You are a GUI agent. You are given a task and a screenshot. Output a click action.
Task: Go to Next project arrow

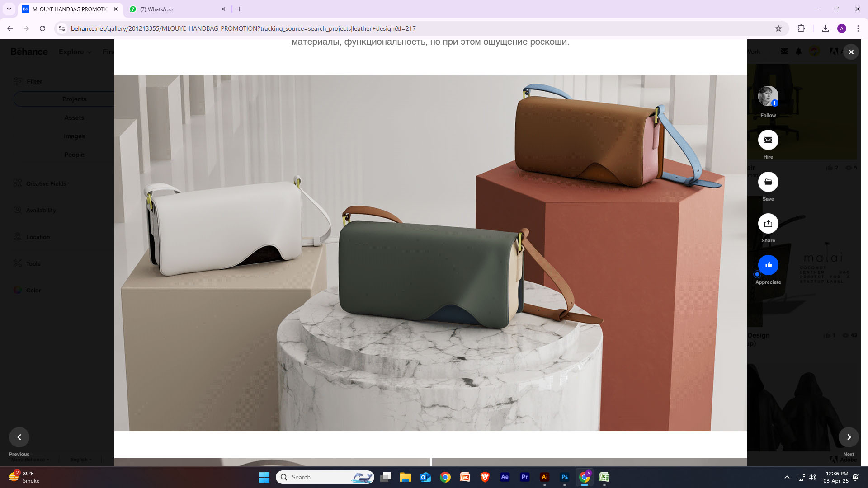[x=849, y=437]
